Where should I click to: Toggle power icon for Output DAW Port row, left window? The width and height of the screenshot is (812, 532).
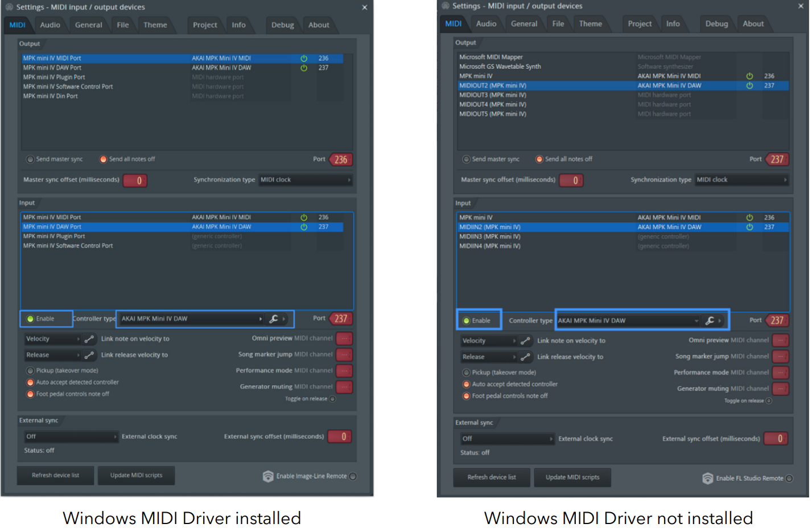point(304,68)
